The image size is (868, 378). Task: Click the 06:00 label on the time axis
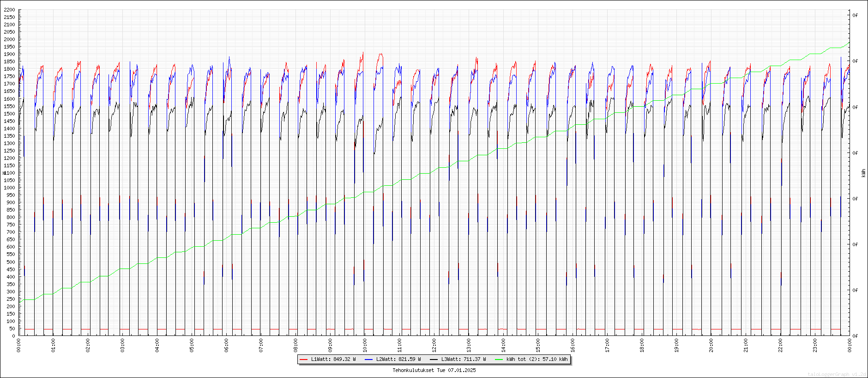226,345
